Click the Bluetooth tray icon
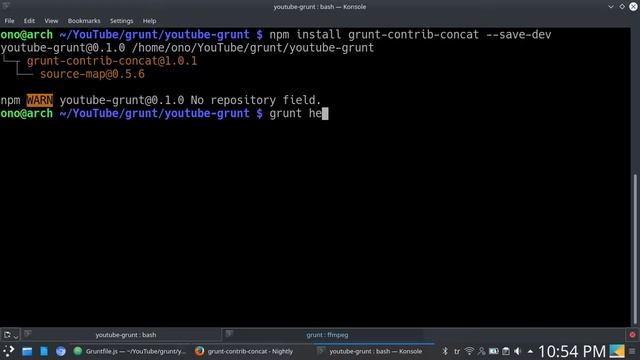The width and height of the screenshot is (640, 360). [445, 351]
